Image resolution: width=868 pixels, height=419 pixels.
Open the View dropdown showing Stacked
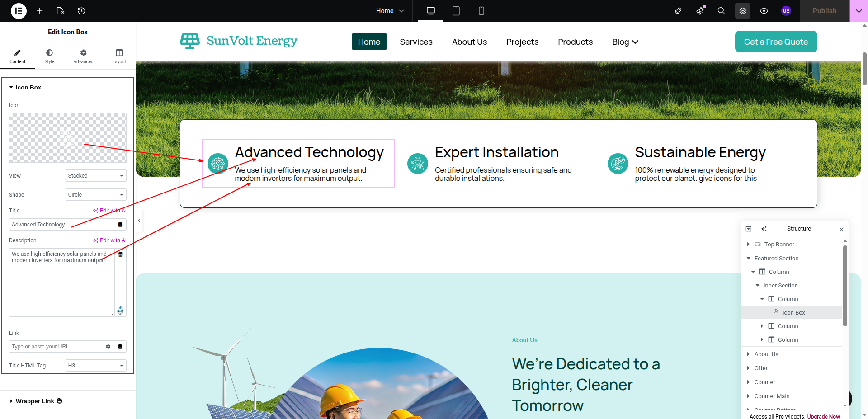pos(96,176)
